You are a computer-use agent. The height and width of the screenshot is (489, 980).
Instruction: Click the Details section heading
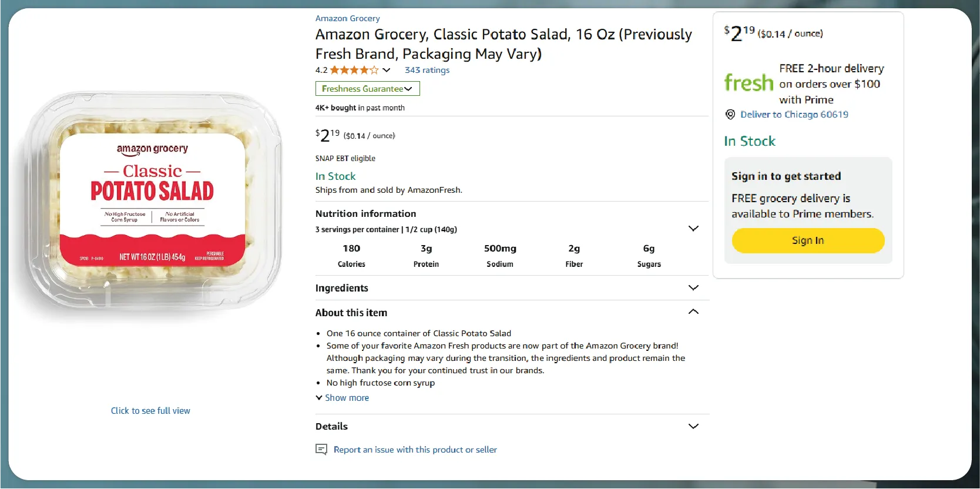tap(331, 426)
